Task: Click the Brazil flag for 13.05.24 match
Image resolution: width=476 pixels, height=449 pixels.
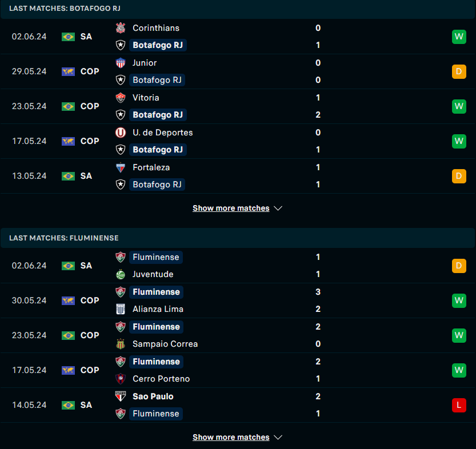Action: 69,177
